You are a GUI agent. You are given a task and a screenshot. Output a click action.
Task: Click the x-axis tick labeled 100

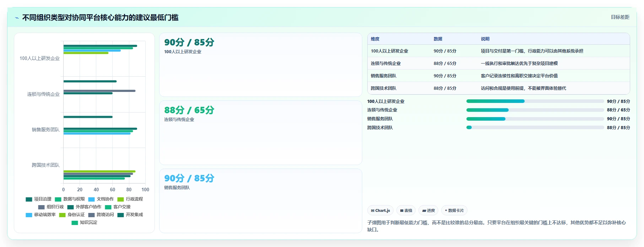click(x=145, y=190)
